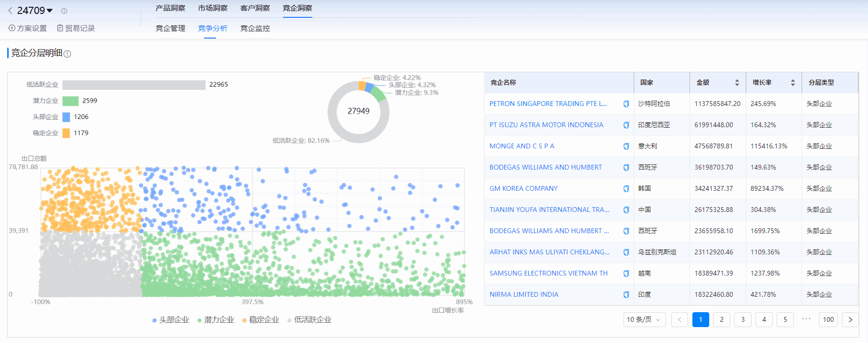Screen dimensions: 868x343
Task: Click the gray 低活跃企业 bar in chart
Action: (x=134, y=85)
